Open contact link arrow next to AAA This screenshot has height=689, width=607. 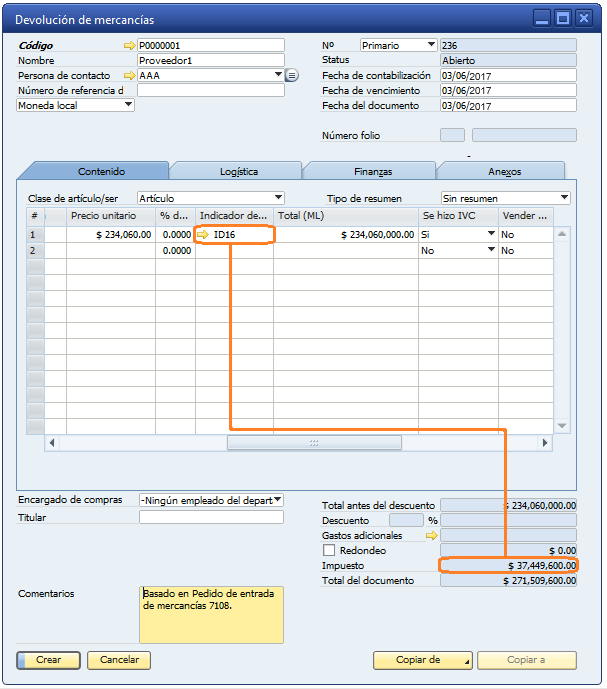click(x=128, y=75)
